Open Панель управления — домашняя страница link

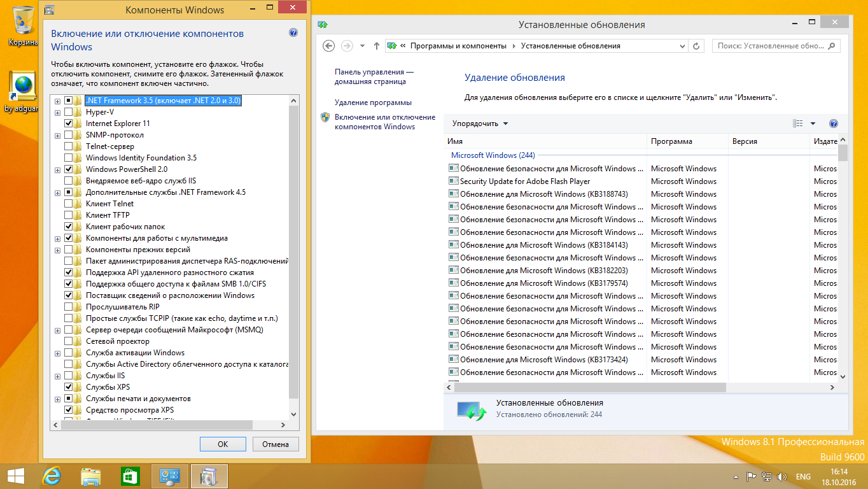(x=374, y=77)
